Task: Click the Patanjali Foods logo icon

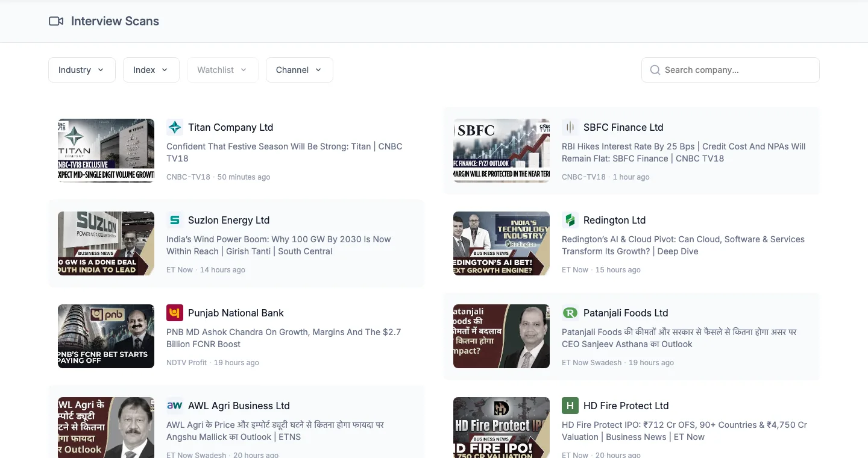Action: point(570,313)
